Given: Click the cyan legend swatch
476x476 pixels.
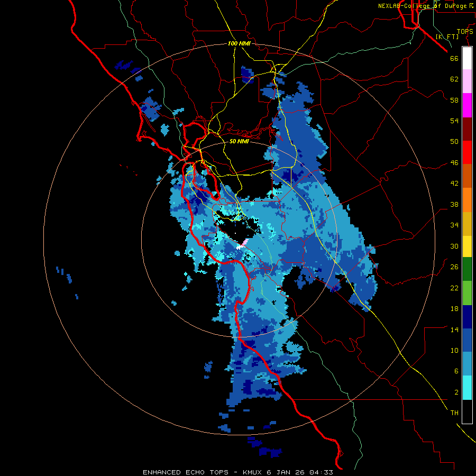Looking at the screenshot, I should pos(467,388).
